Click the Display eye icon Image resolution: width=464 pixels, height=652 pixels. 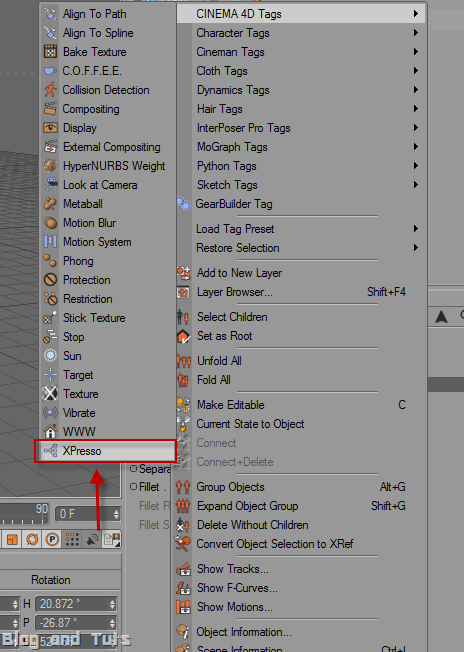tap(50, 128)
